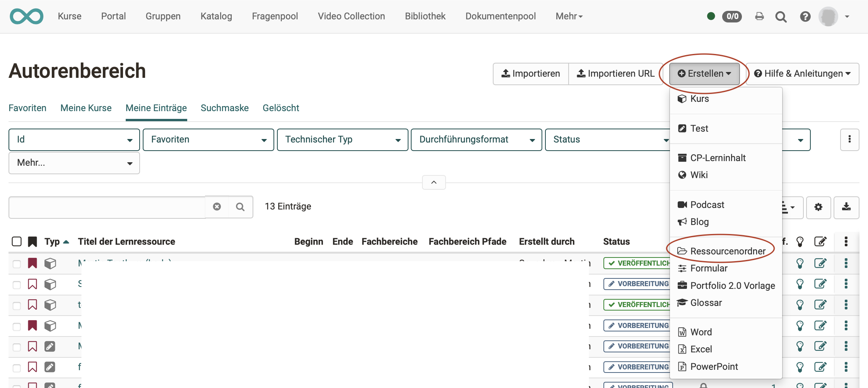Click the download/export icon next to the gear
The image size is (868, 388).
[846, 207]
